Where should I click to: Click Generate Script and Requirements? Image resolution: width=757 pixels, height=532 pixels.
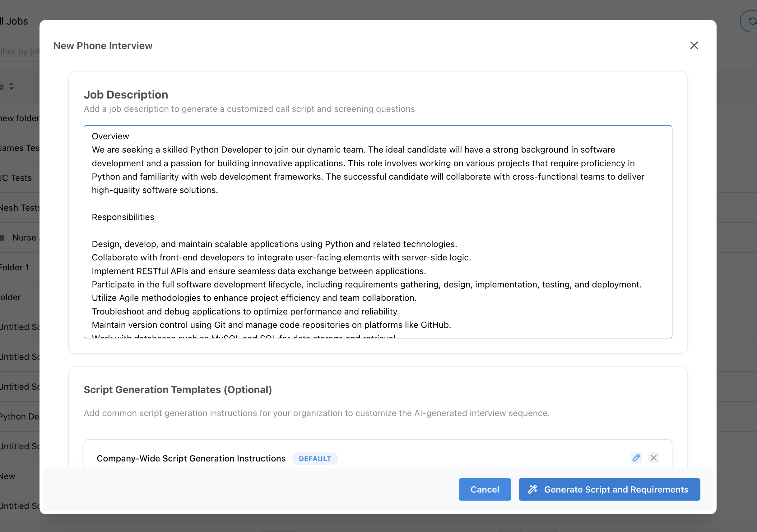tap(609, 489)
